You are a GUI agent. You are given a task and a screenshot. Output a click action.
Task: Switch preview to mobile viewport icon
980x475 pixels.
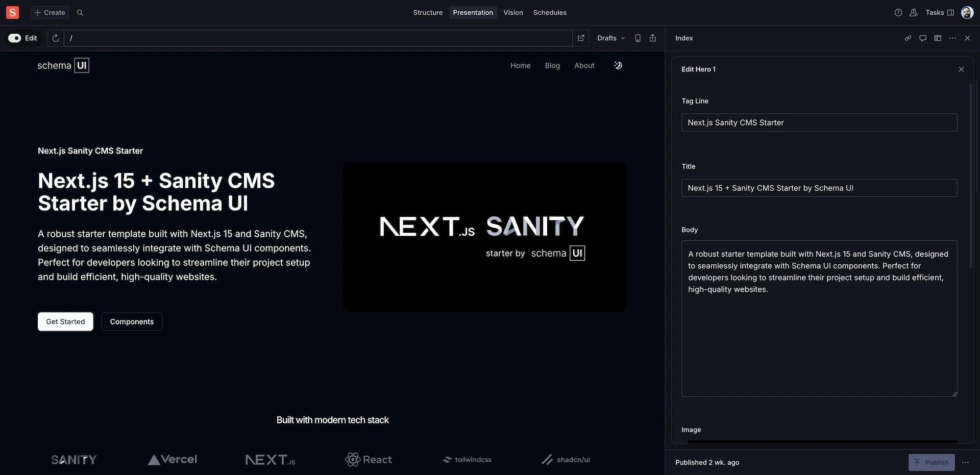(x=638, y=38)
